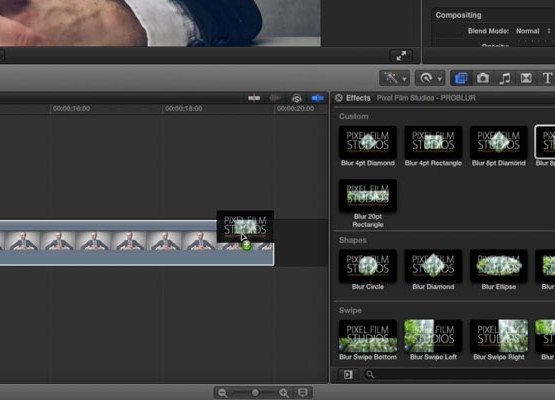The width and height of the screenshot is (555, 400).
Task: Click the Custom category heading
Action: (x=353, y=116)
